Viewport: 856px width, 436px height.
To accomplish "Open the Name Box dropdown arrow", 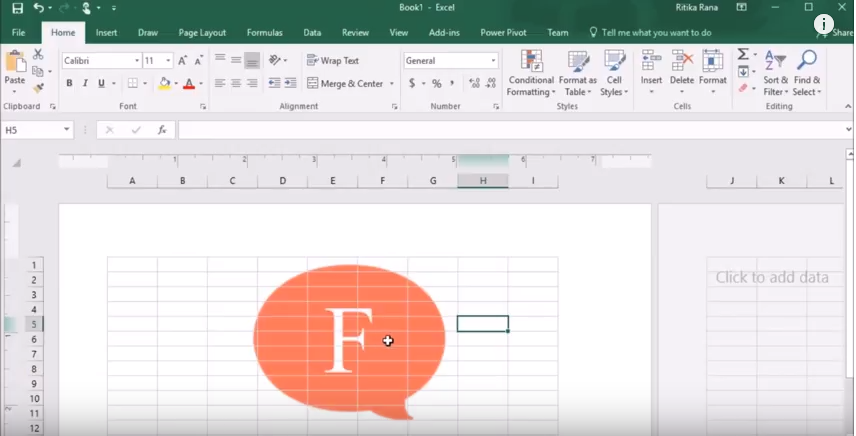I will coord(67,129).
